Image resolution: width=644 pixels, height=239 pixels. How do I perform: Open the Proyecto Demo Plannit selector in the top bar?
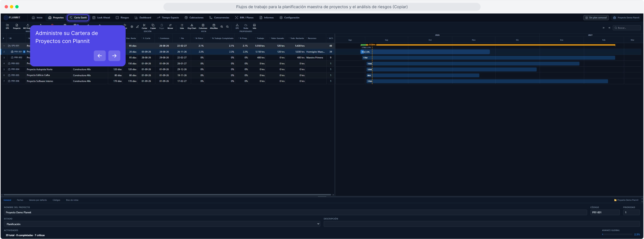click(x=626, y=17)
